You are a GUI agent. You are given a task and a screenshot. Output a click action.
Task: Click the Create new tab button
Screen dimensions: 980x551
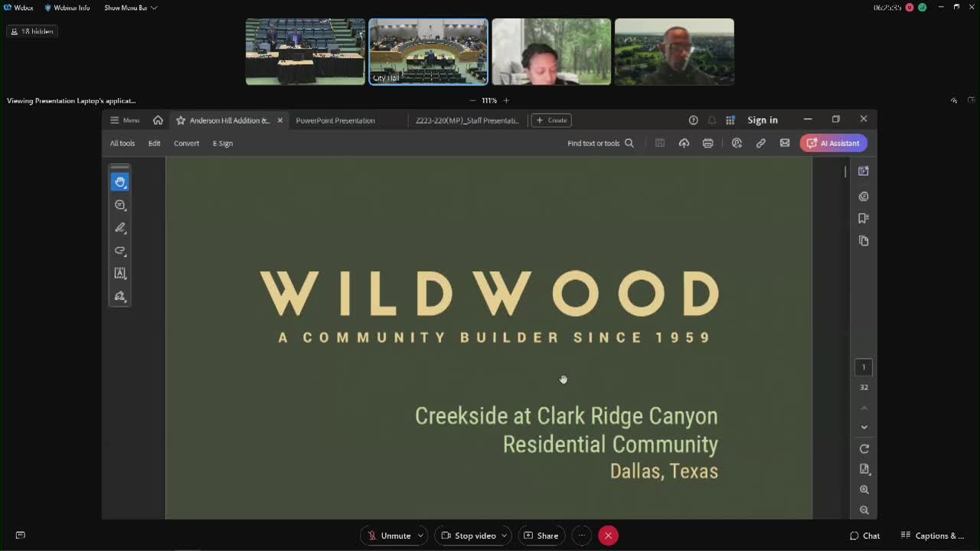click(551, 120)
